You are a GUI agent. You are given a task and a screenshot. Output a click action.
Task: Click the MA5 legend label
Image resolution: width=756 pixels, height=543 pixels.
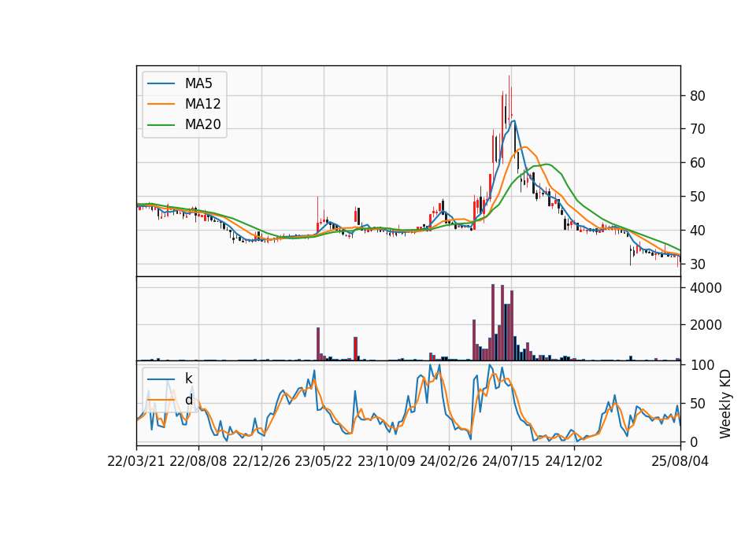point(198,83)
